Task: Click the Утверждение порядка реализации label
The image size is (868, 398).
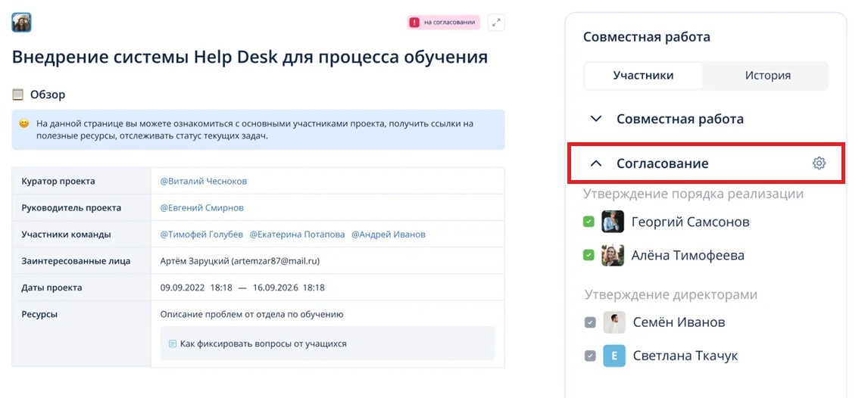Action: [693, 194]
